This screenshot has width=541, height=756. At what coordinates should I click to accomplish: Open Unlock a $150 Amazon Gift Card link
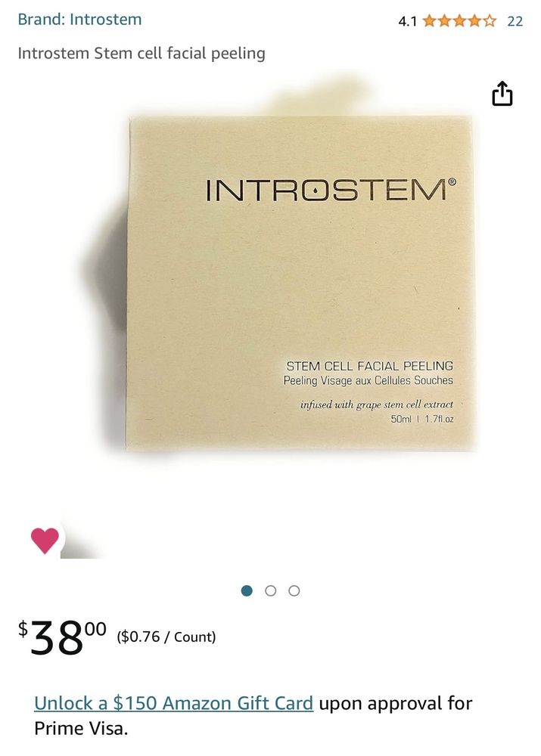pos(174,703)
